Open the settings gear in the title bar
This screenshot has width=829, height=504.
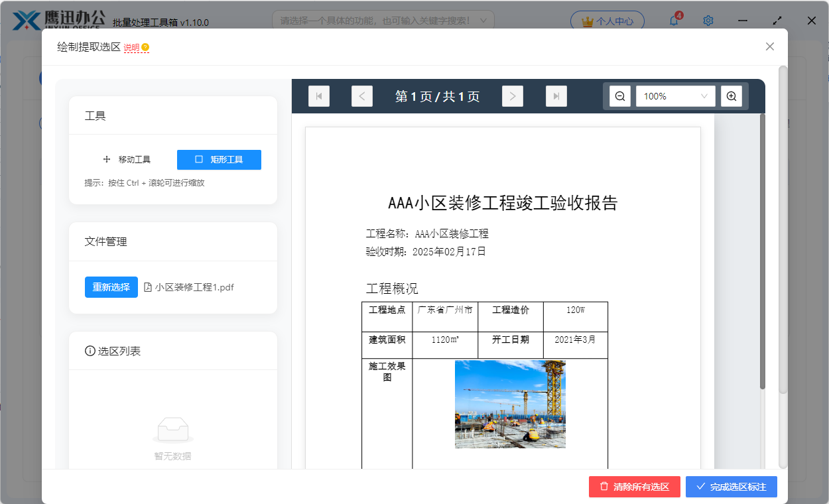tap(708, 21)
